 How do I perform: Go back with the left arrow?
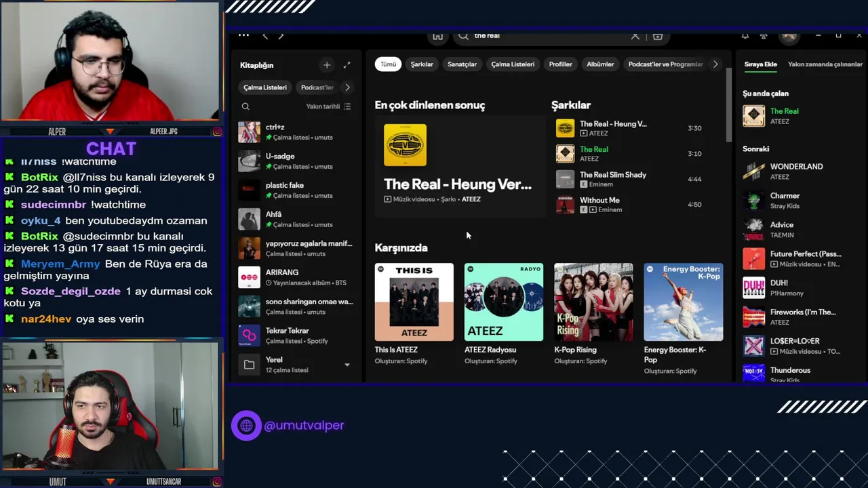[265, 36]
